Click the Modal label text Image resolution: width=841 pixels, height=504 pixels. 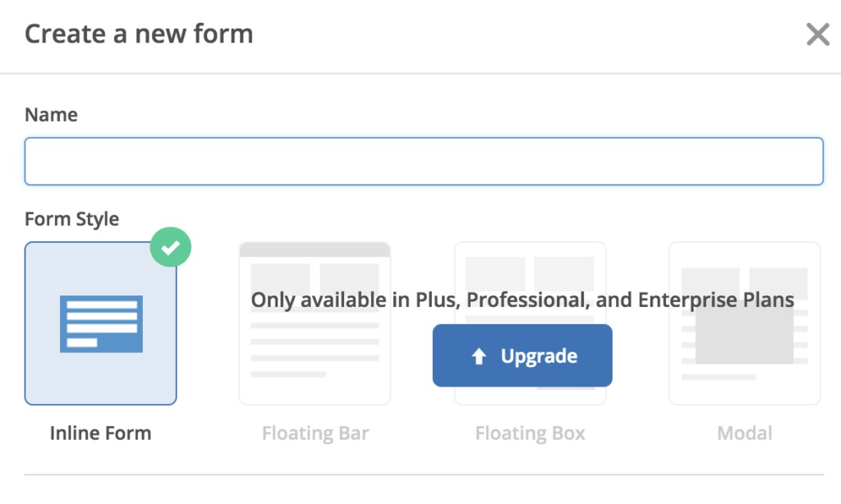pos(744,433)
